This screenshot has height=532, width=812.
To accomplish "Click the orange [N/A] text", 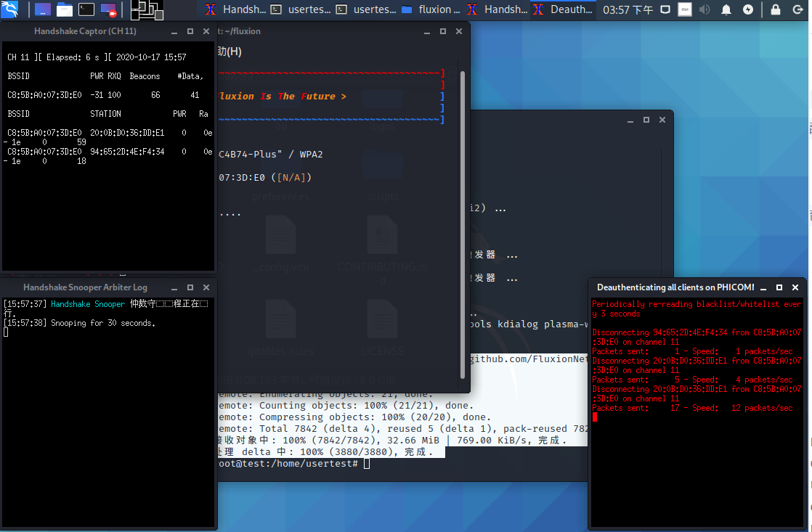I will click(291, 178).
